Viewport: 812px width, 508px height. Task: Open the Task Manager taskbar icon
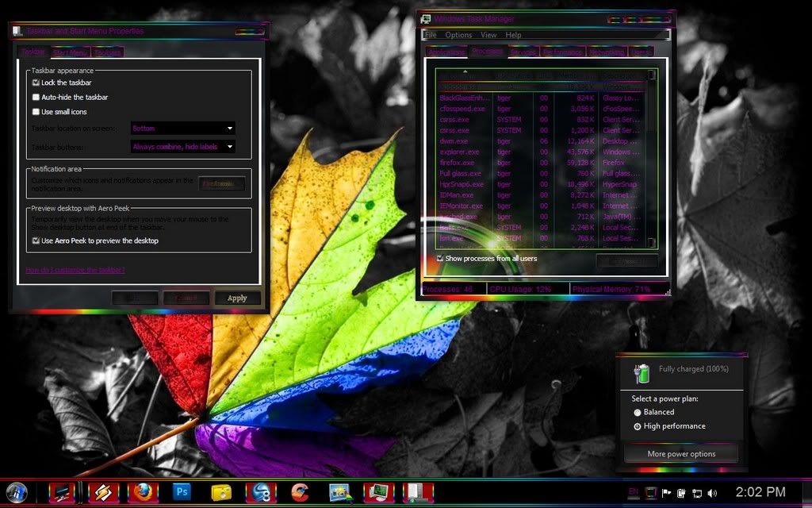[x=378, y=492]
